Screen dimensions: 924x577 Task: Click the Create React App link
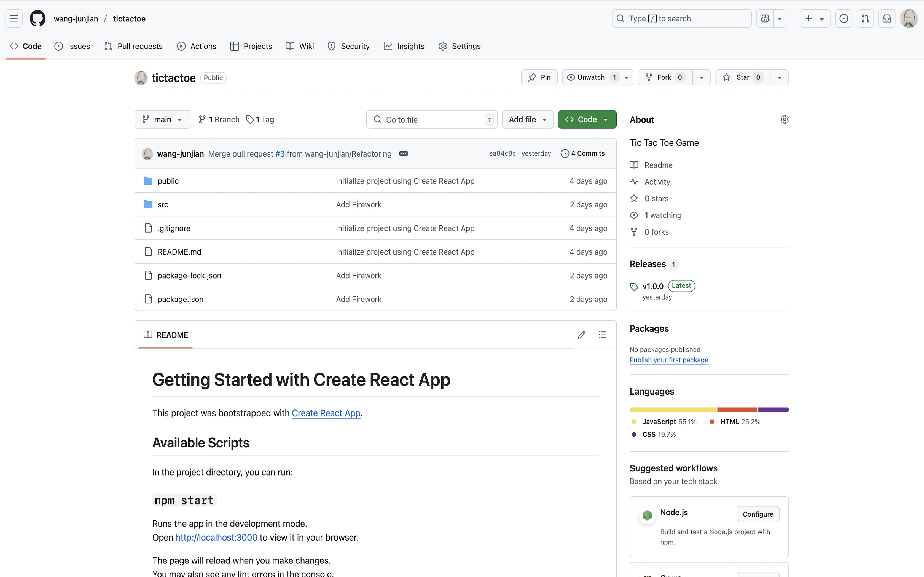pos(326,413)
